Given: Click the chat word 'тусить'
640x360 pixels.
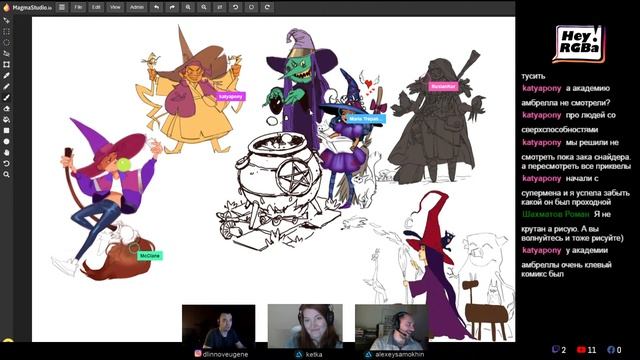Looking at the screenshot, I should click(x=533, y=76).
